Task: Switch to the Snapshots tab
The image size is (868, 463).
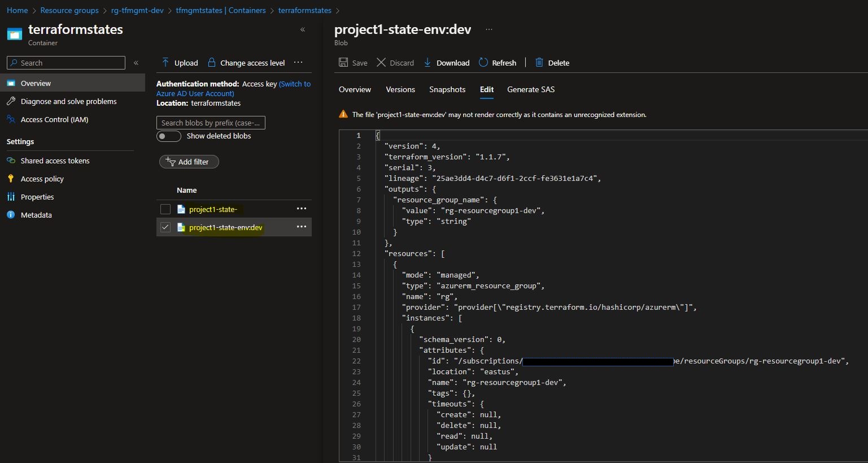Action: 447,89
